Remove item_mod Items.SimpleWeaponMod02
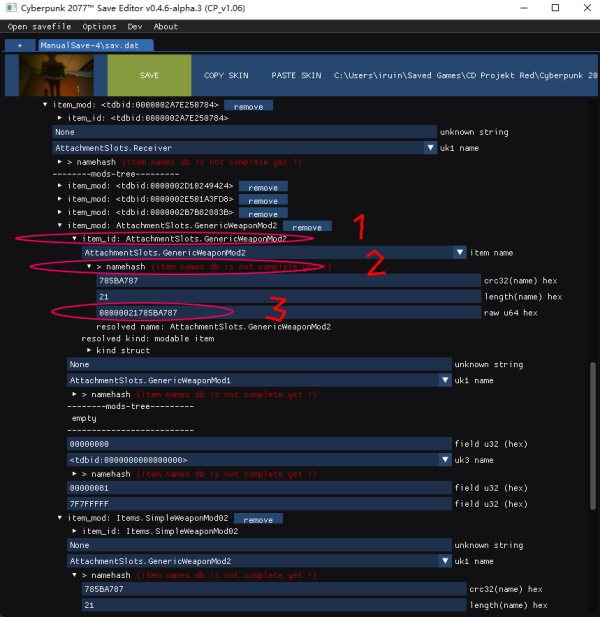This screenshot has height=617, width=600. (x=258, y=520)
